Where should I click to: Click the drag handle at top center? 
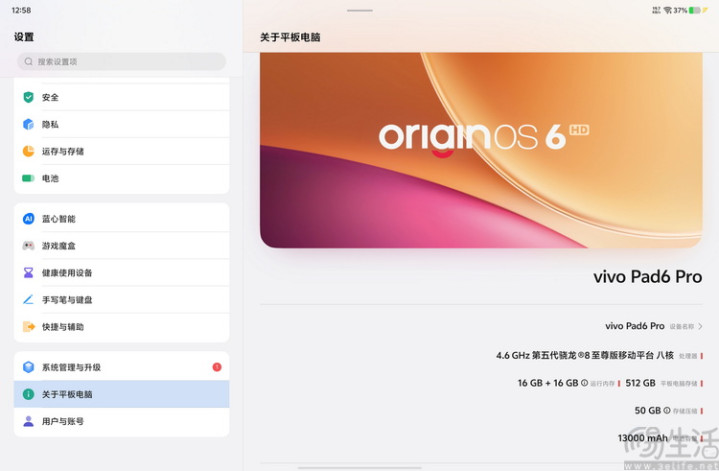(x=360, y=10)
